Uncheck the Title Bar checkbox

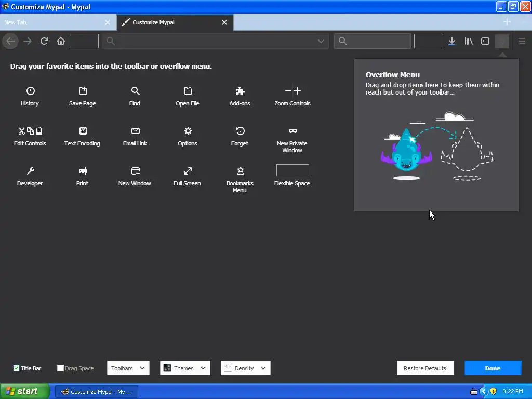16,368
